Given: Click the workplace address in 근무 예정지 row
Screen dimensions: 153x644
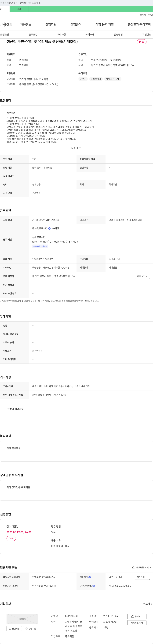Looking at the screenshot, I should [54, 276].
